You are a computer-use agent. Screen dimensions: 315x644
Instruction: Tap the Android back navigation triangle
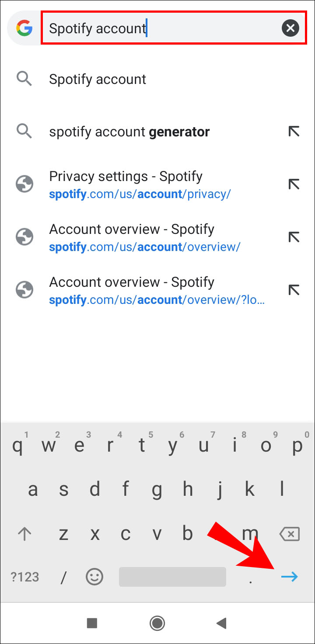click(x=221, y=623)
